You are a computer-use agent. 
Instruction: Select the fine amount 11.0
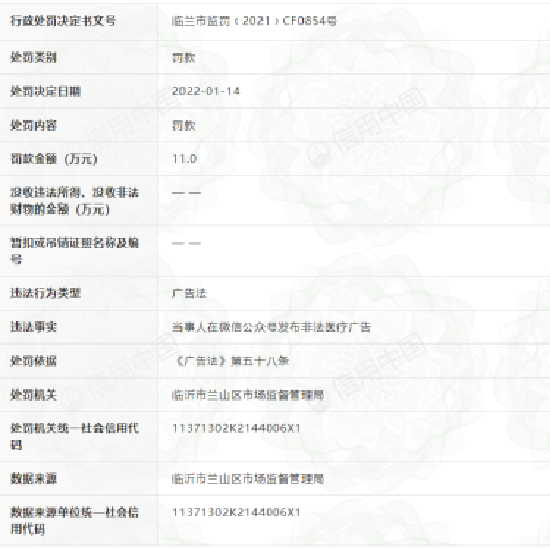point(184,159)
